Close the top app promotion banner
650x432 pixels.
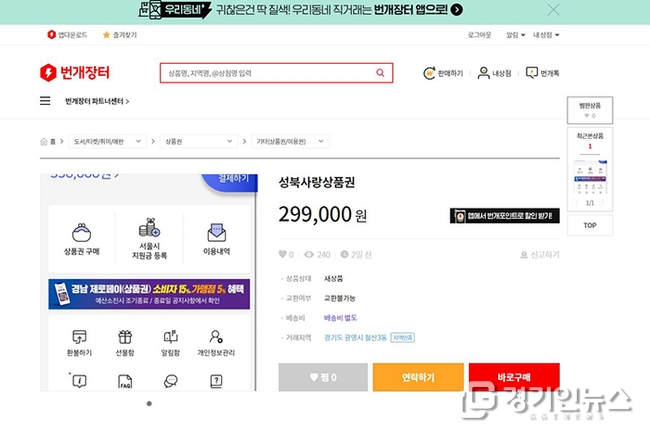tap(553, 10)
